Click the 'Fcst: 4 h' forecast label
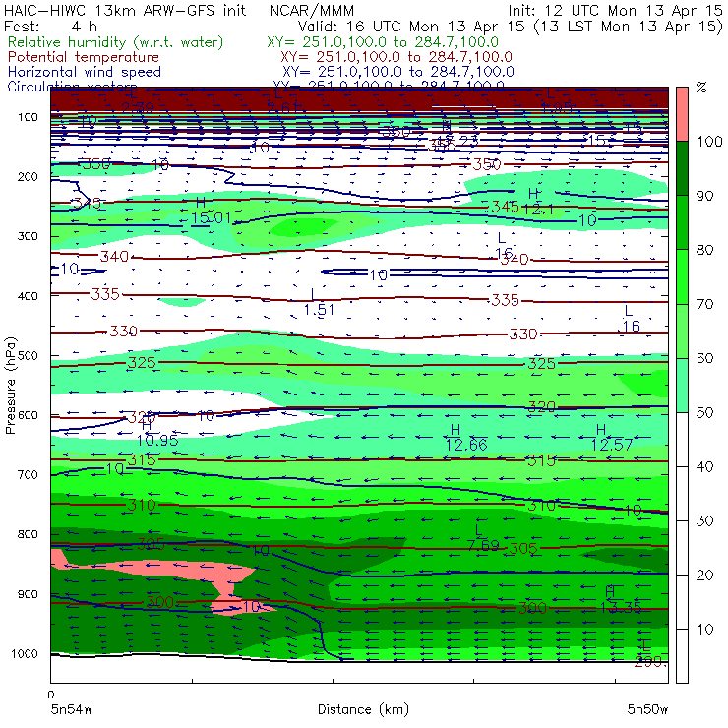 [x=50, y=27]
